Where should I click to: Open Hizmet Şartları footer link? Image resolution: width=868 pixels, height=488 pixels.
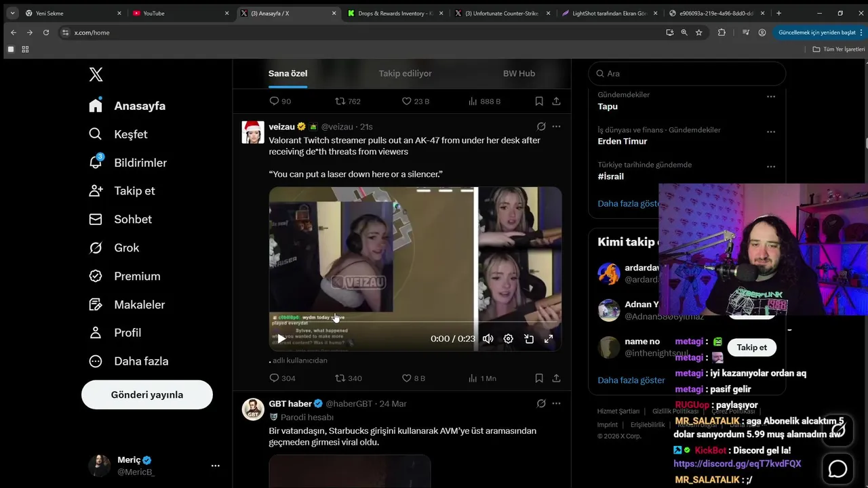pos(618,411)
